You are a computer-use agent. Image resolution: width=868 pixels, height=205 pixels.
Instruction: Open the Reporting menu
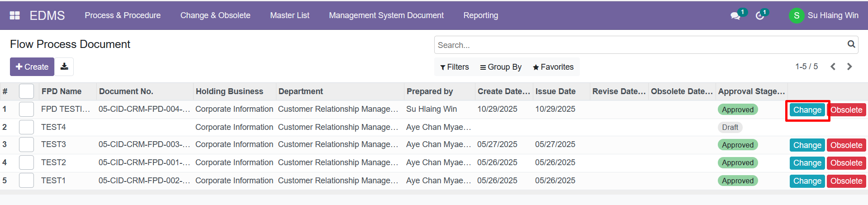481,15
